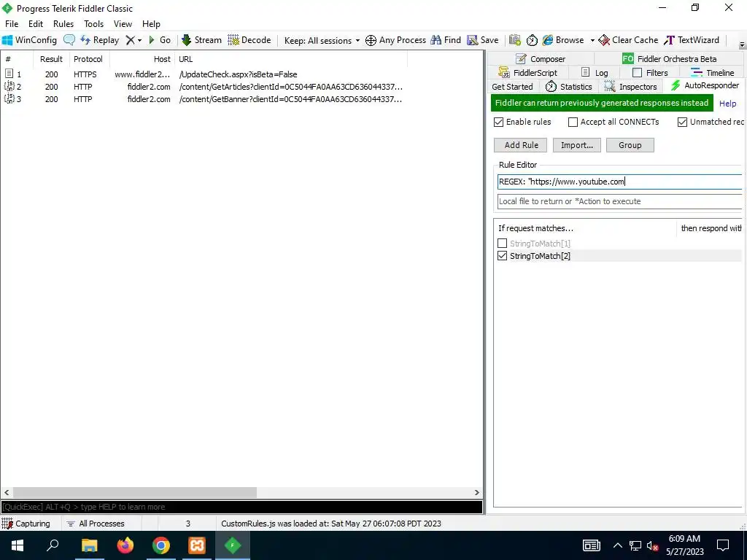747x560 pixels.
Task: Open Windows Start menu
Action: 18,545
